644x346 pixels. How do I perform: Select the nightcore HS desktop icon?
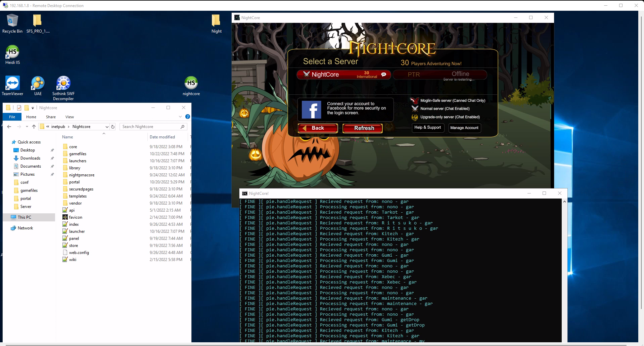(191, 86)
